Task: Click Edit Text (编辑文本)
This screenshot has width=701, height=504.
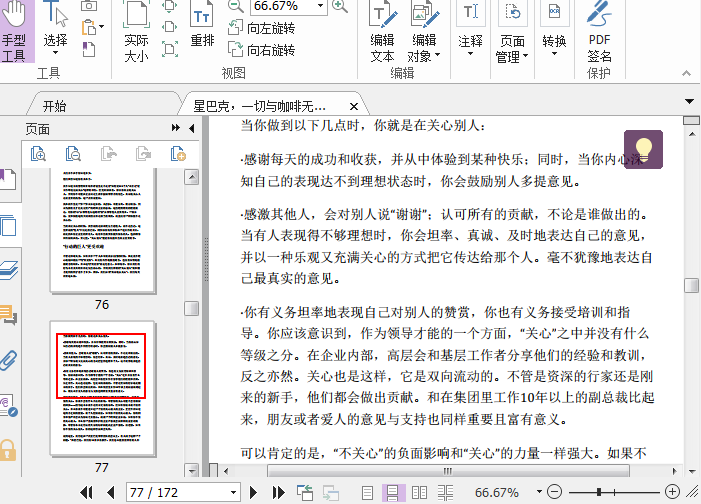Action: pyautogui.click(x=383, y=31)
